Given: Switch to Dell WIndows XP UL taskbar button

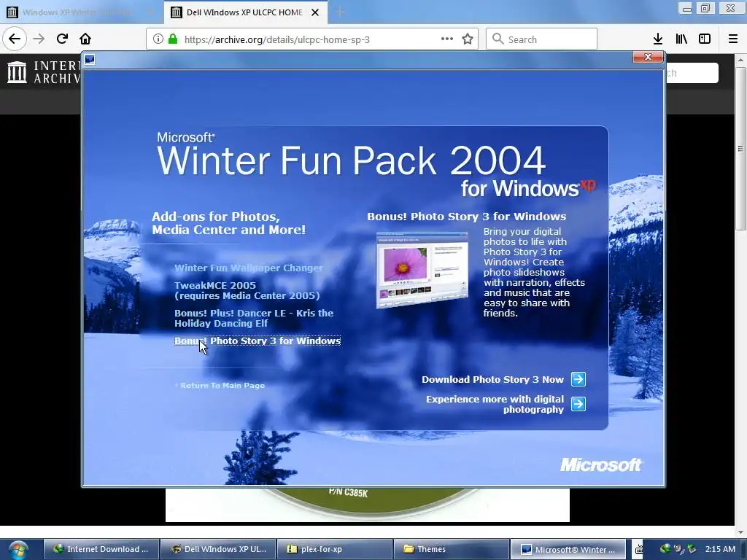Looking at the screenshot, I should tap(217, 549).
